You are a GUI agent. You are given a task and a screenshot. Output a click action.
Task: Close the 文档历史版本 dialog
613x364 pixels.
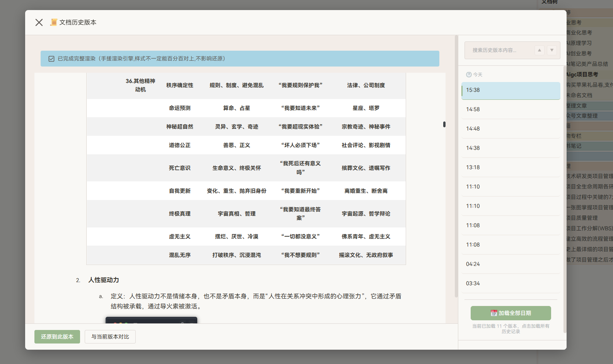click(x=39, y=22)
